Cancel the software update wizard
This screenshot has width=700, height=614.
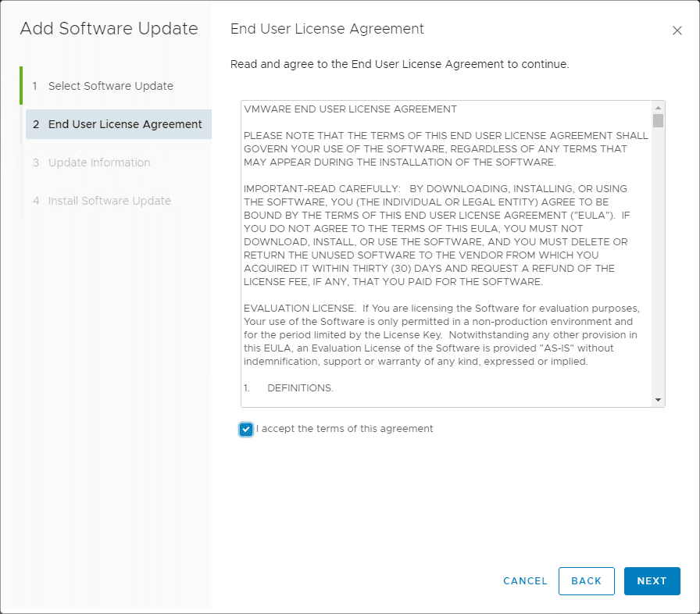point(525,581)
